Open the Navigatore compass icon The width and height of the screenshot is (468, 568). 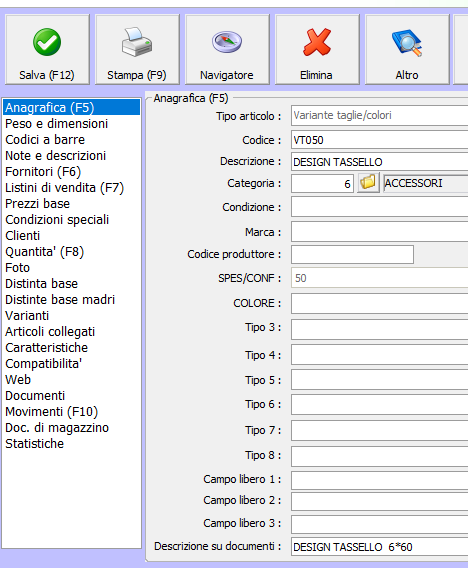pyautogui.click(x=227, y=42)
